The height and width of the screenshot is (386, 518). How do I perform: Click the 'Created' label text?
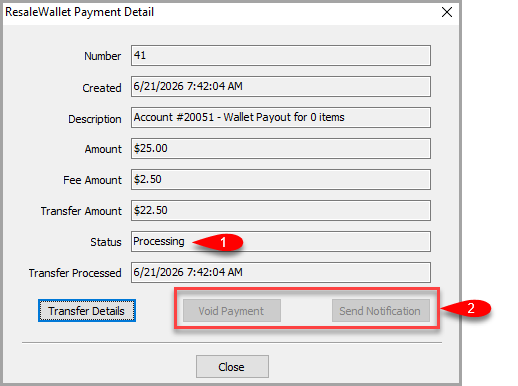coord(102,88)
